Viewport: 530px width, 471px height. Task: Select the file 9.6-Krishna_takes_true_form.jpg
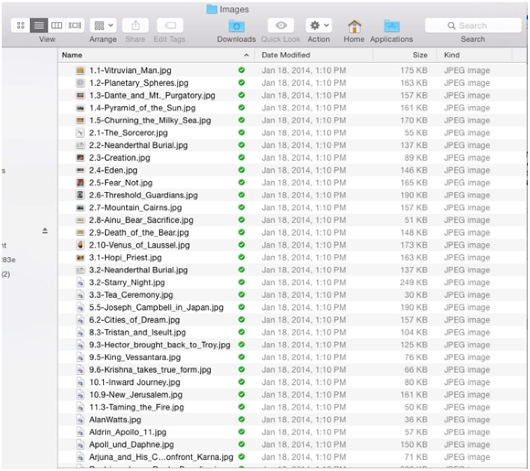150,370
